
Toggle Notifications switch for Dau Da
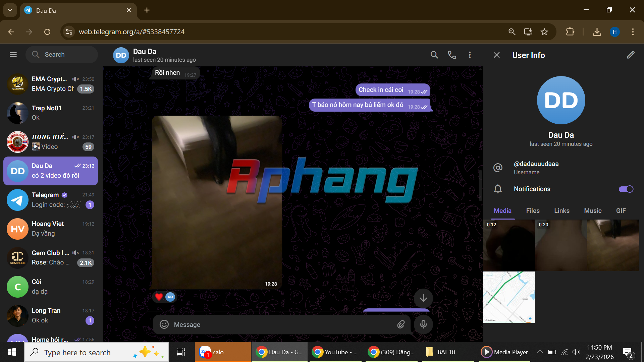click(x=626, y=189)
